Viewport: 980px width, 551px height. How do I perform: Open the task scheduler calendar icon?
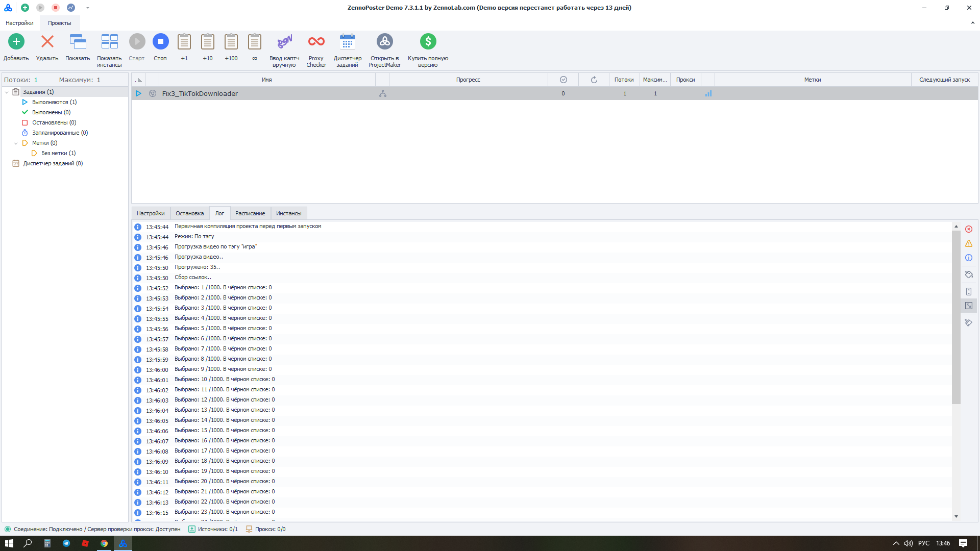click(x=347, y=42)
